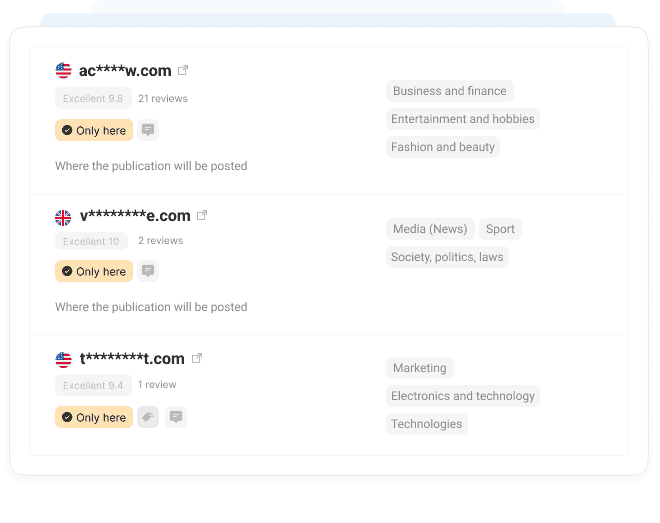The width and height of the screenshot is (660, 523).
Task: Click comment icon in v********e.com row
Action: point(148,271)
